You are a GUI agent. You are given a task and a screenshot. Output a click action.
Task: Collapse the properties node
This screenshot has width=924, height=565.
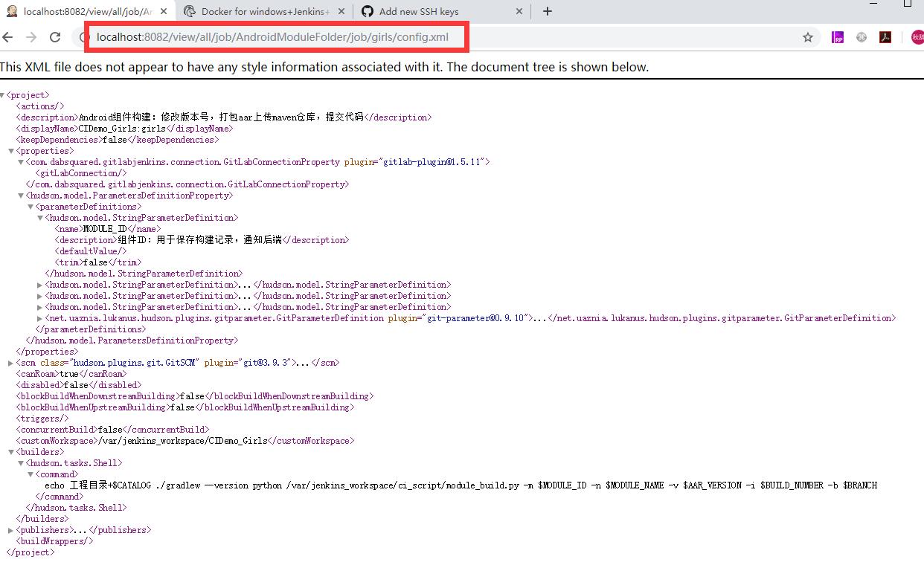tap(11, 151)
